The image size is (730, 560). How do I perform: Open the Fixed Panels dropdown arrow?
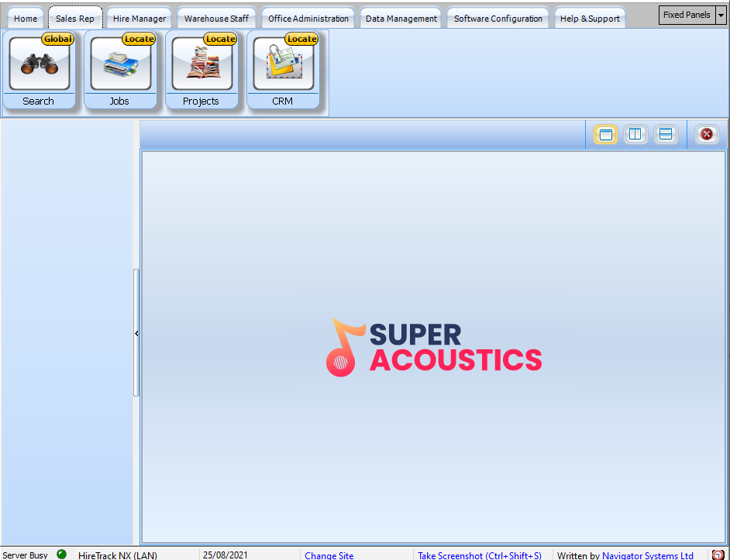(x=721, y=15)
